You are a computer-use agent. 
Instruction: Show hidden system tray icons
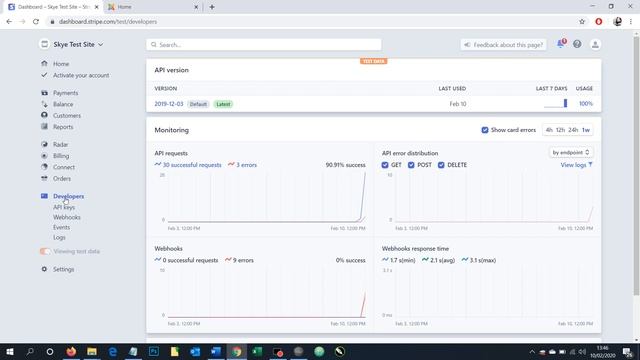[x=532, y=351]
